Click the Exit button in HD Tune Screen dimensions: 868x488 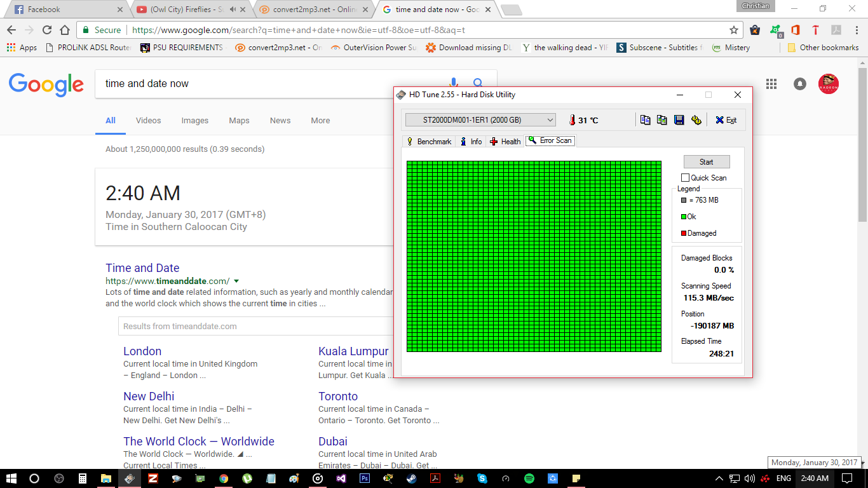(726, 120)
